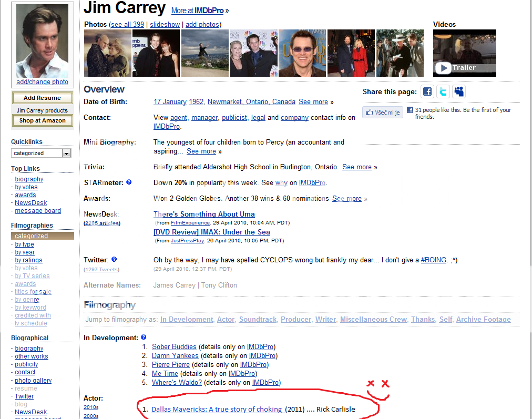Image resolution: width=532 pixels, height=419 pixels.
Task: Click the Jim Carrey profile headshot
Action: tap(42, 40)
